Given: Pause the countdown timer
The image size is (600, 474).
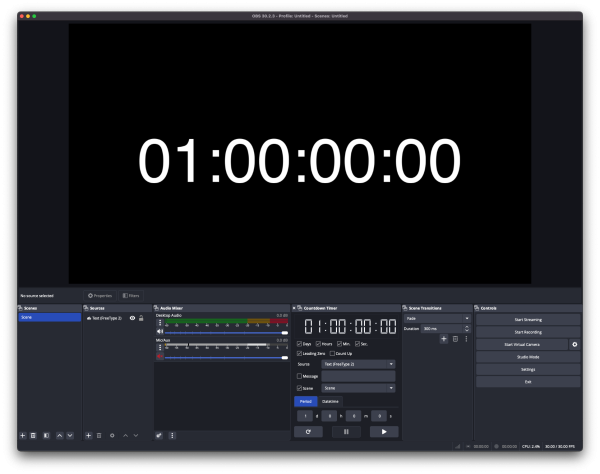Looking at the screenshot, I should (x=346, y=431).
